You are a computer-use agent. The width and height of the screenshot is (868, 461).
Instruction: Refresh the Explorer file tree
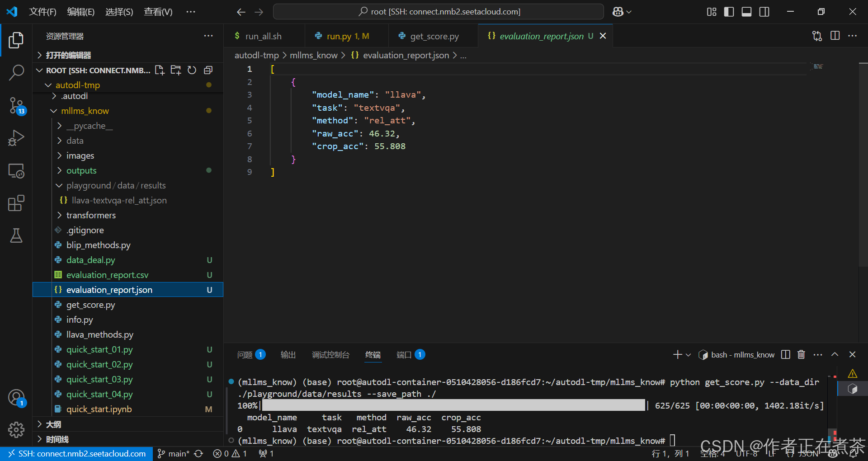point(192,70)
